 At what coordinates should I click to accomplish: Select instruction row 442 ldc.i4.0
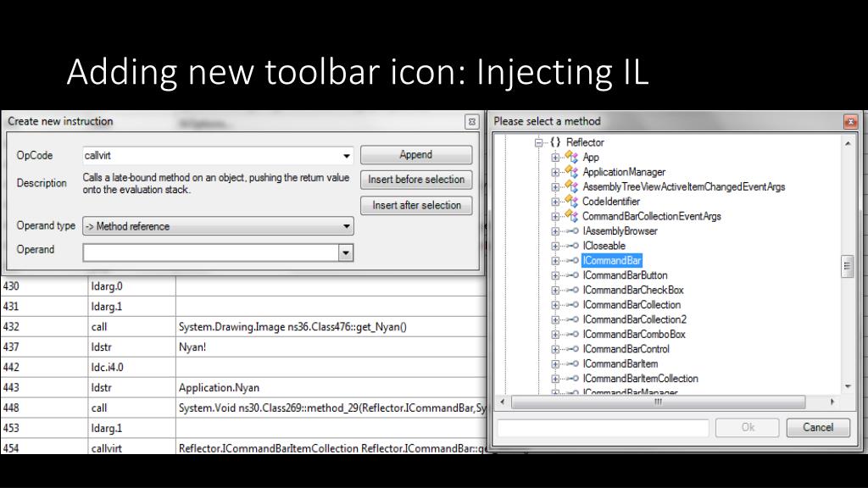pos(243,367)
